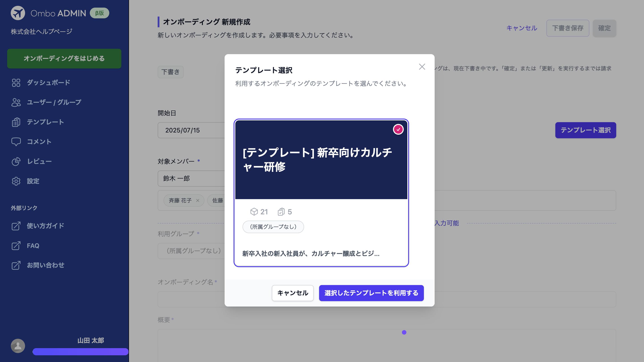The height and width of the screenshot is (362, 644).
Task: Click 下書き保存 button
Action: (567, 28)
